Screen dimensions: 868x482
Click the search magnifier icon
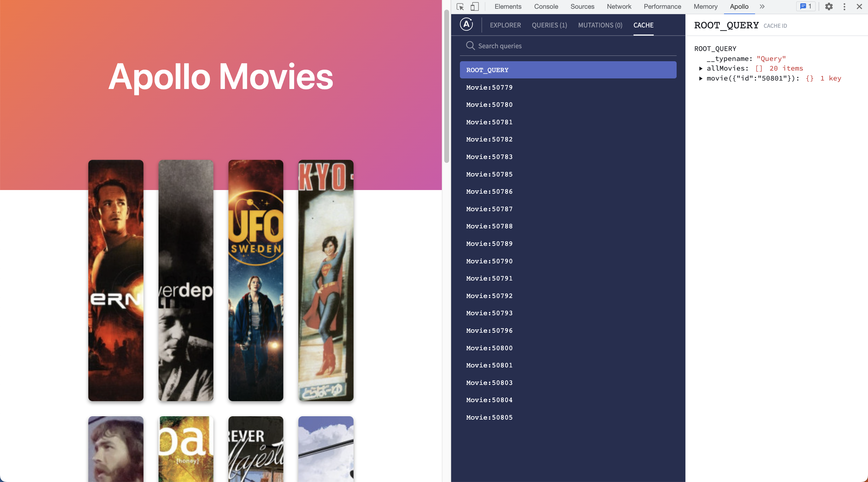tap(470, 46)
